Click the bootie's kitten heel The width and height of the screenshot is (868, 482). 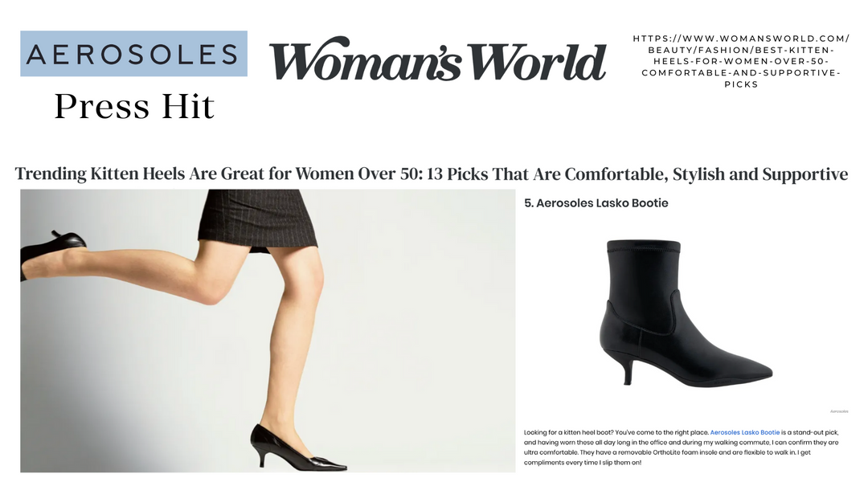click(627, 370)
